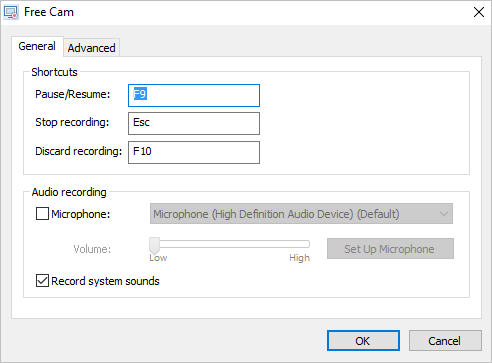Click the Volume label
This screenshot has width=492, height=363.
tap(92, 249)
